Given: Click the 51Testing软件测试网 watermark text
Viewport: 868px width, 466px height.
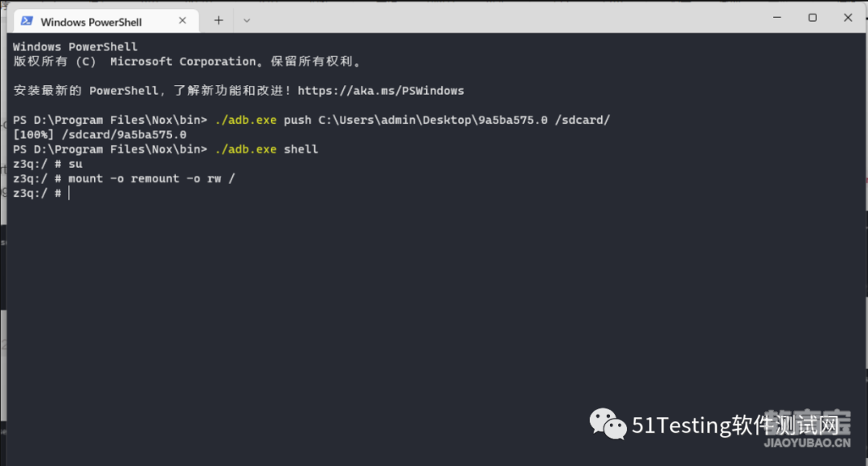Looking at the screenshot, I should point(735,425).
